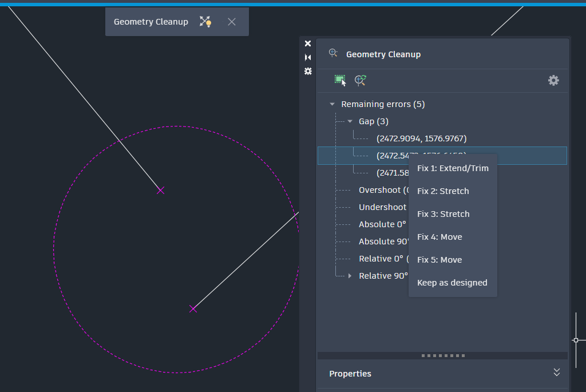Choose Fix 2: Stretch

click(453, 191)
